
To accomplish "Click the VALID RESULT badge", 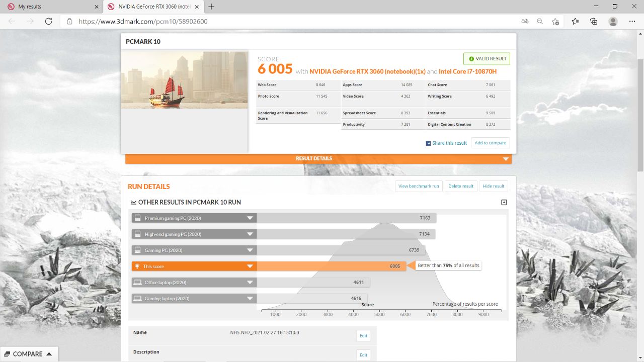I will (487, 59).
